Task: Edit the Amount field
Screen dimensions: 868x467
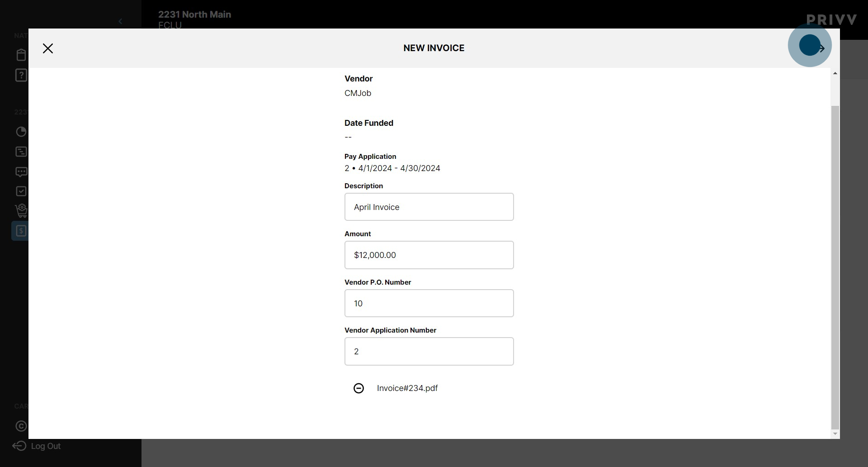Action: [x=429, y=255]
